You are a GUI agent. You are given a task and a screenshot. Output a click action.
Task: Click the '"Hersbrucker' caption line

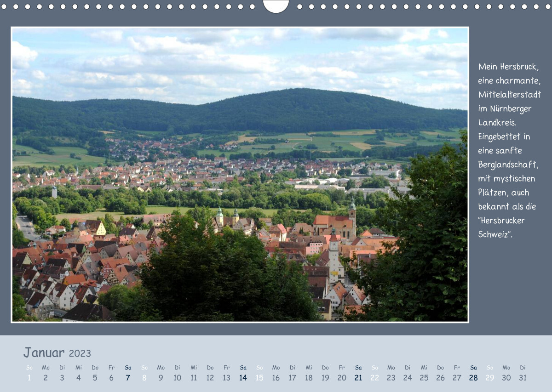501,221
